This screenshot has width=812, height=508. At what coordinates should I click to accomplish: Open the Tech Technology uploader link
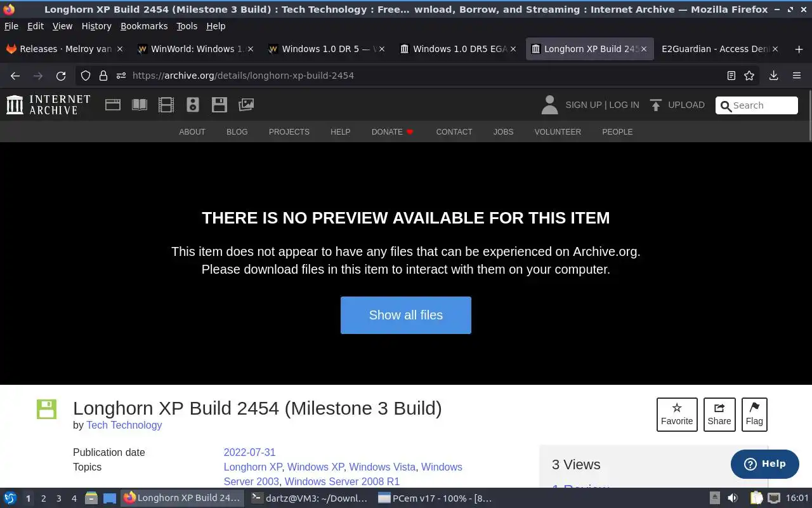124,425
